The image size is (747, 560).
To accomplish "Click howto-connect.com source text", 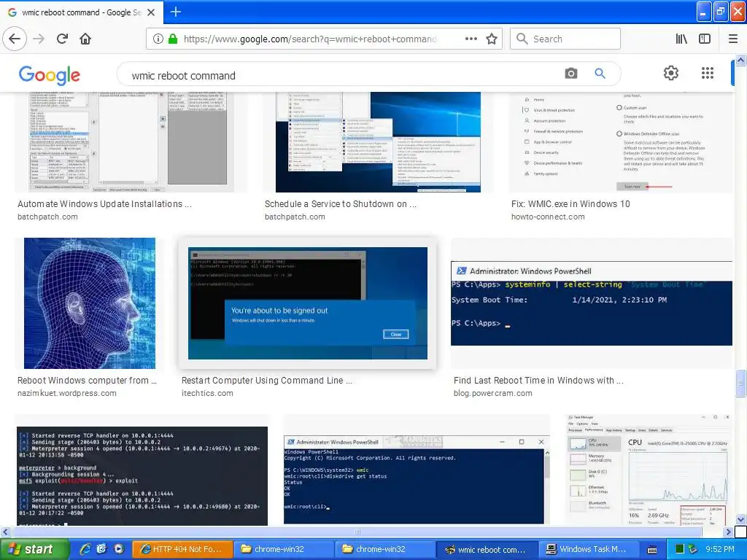I will pyautogui.click(x=548, y=217).
